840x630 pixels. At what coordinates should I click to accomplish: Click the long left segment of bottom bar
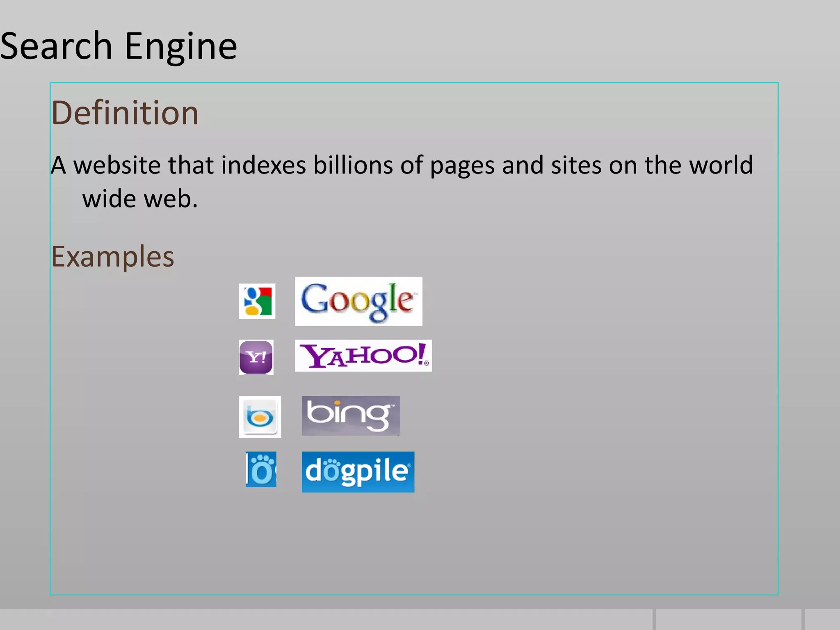tap(326, 619)
